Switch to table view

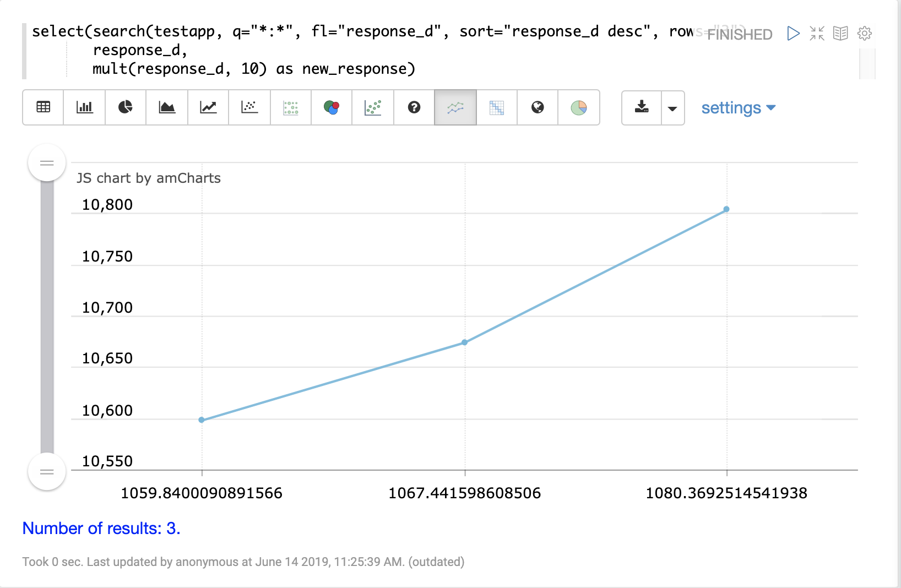click(x=43, y=107)
